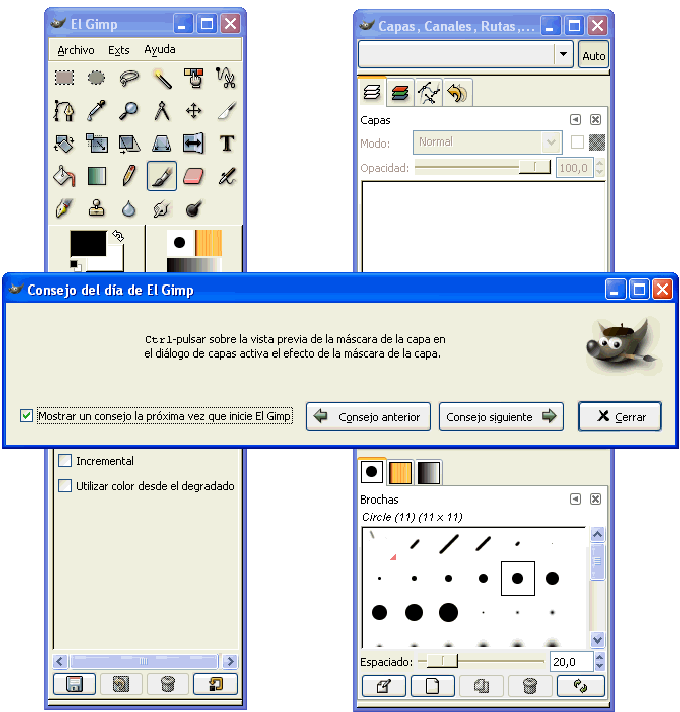Image resolution: width=680 pixels, height=712 pixels.
Task: Click brush list scroll down arrow
Action: (x=597, y=640)
